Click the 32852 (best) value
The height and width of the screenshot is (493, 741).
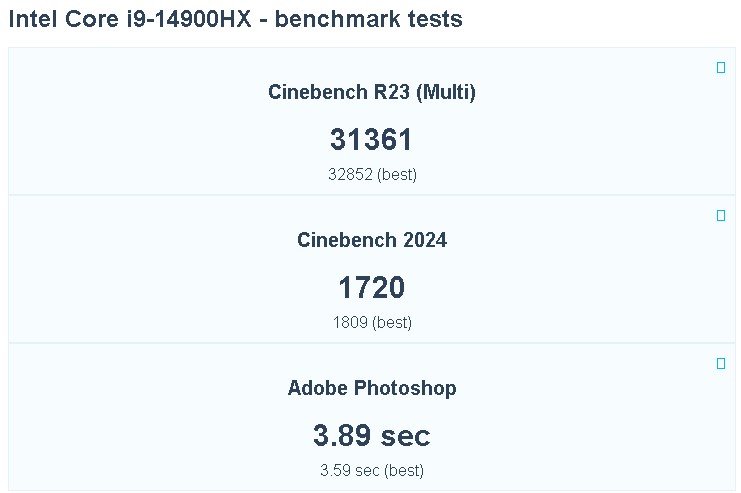[x=372, y=174]
